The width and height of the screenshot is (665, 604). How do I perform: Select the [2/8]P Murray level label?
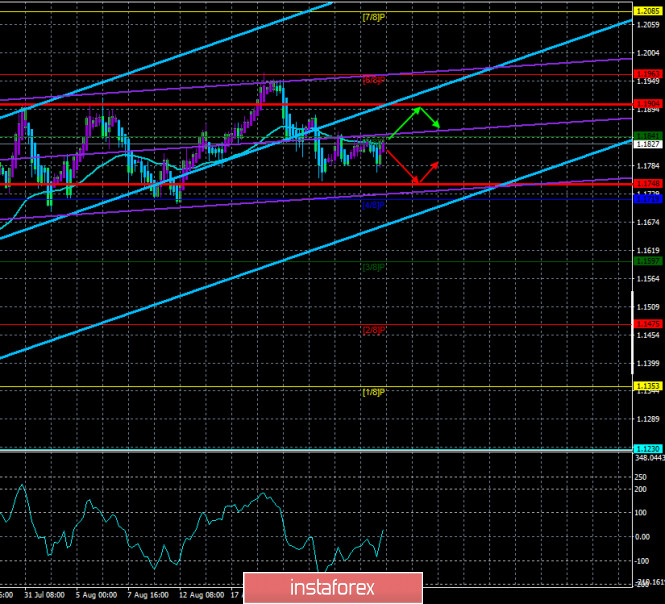coord(374,330)
